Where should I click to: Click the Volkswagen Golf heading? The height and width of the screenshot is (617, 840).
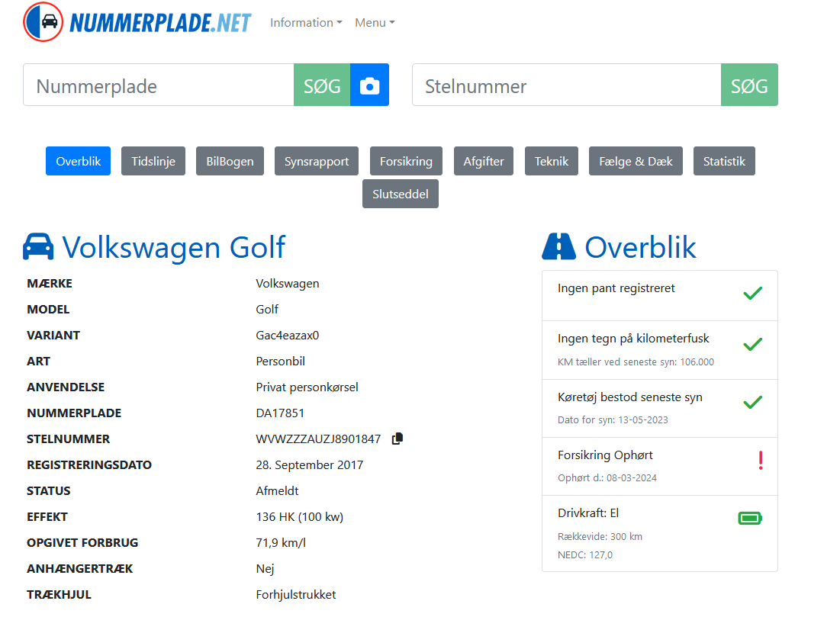click(174, 247)
